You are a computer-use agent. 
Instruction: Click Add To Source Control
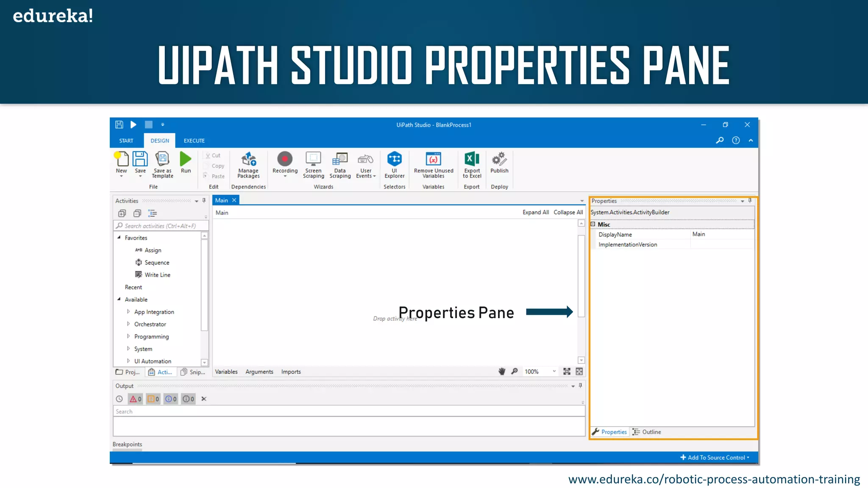coord(715,457)
